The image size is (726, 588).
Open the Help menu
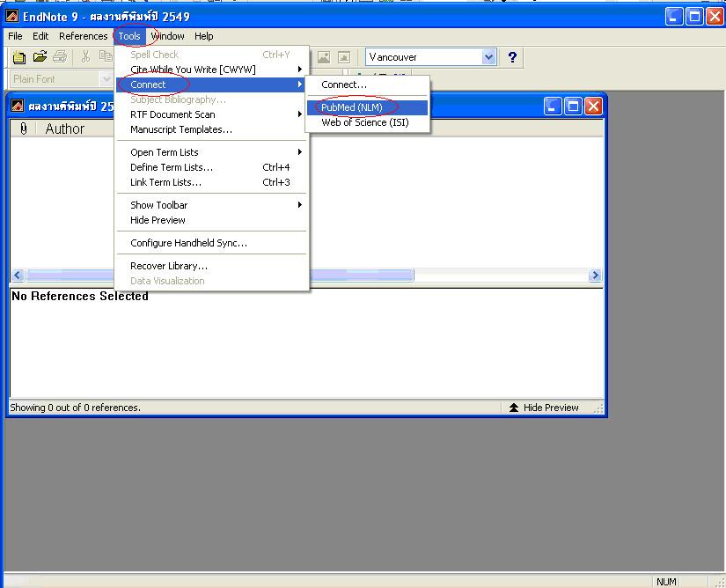(204, 36)
